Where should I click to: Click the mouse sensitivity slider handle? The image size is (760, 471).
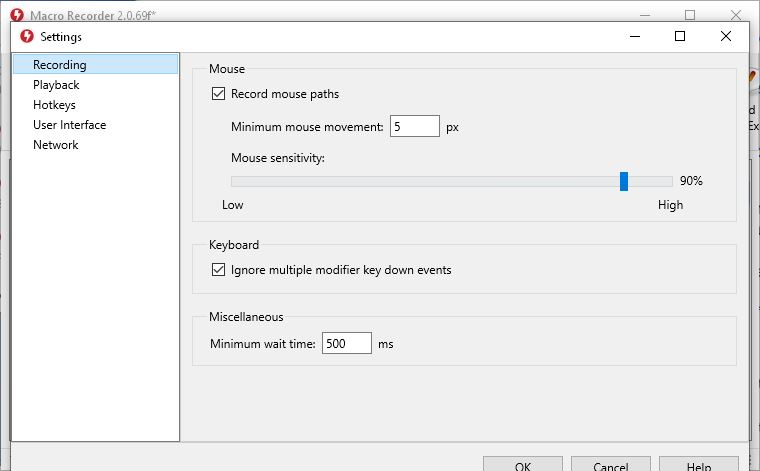point(624,181)
